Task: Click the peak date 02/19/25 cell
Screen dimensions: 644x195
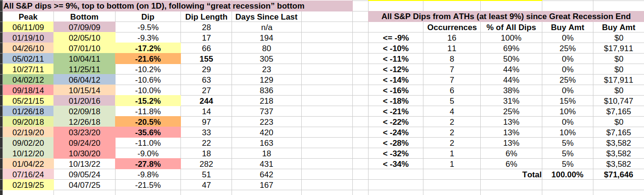Action: coord(28,185)
